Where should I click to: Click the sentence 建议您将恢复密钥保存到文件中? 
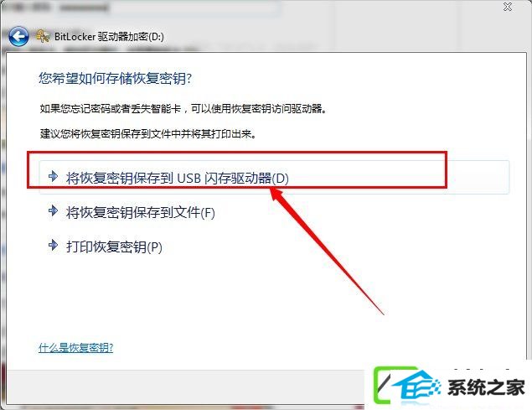click(x=111, y=133)
